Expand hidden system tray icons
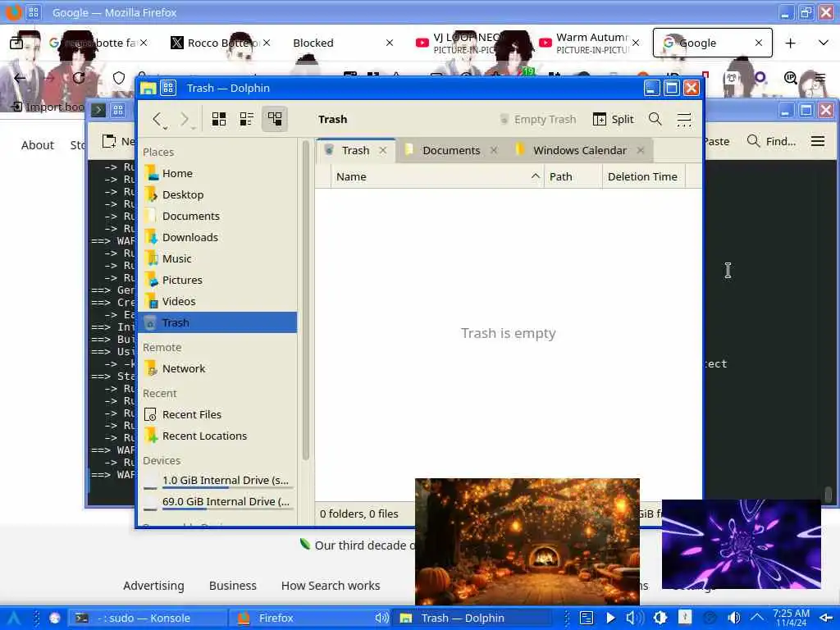 click(757, 619)
